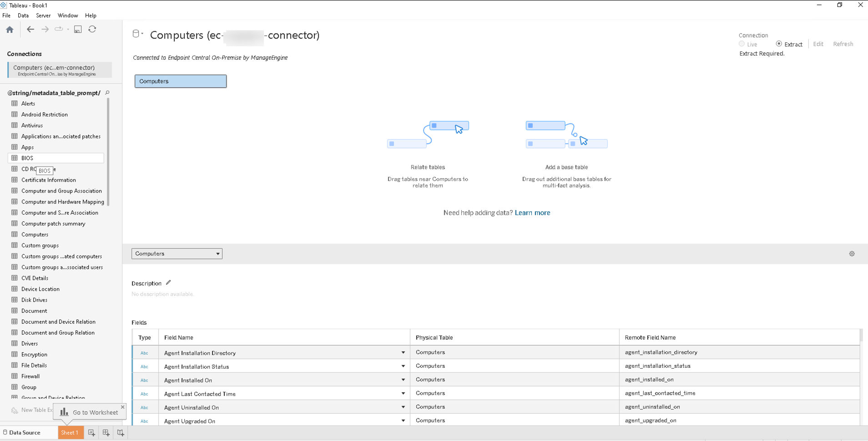
Task: Select the Live connection radio button
Action: pyautogui.click(x=742, y=44)
